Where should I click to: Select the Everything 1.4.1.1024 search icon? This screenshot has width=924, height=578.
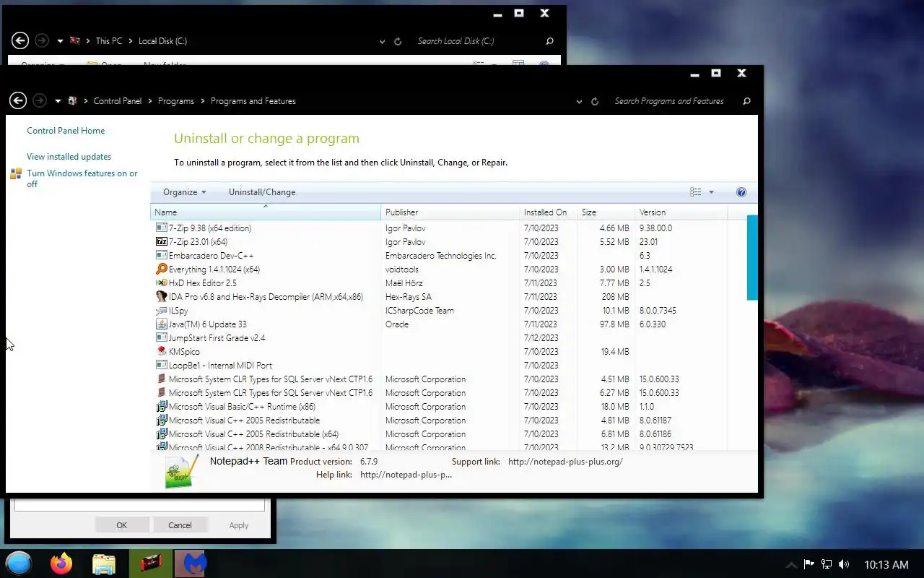[x=162, y=269]
